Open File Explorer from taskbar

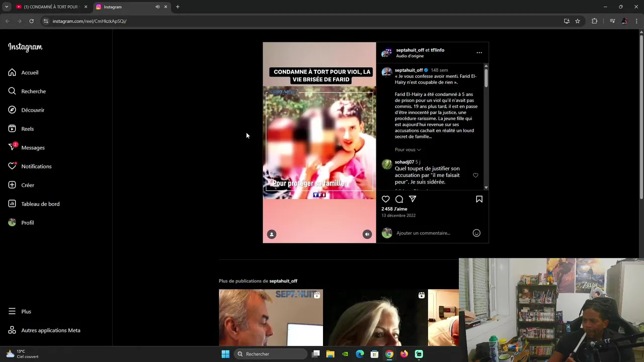pyautogui.click(x=330, y=354)
